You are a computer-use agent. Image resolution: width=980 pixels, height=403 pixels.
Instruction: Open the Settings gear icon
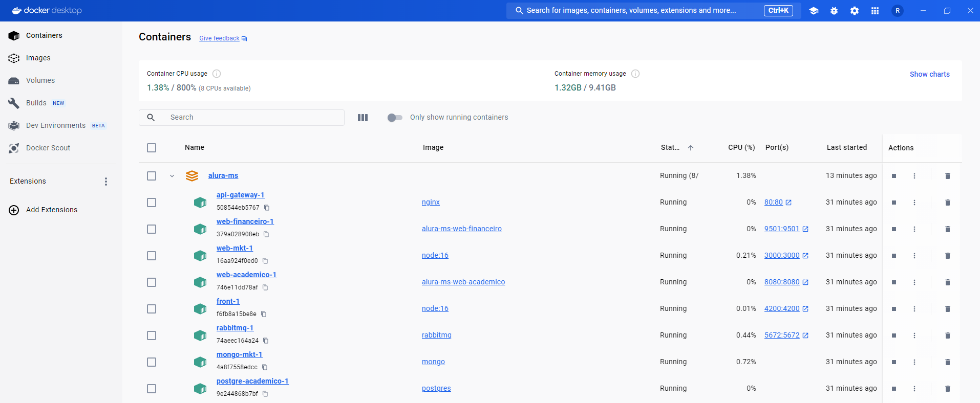855,11
